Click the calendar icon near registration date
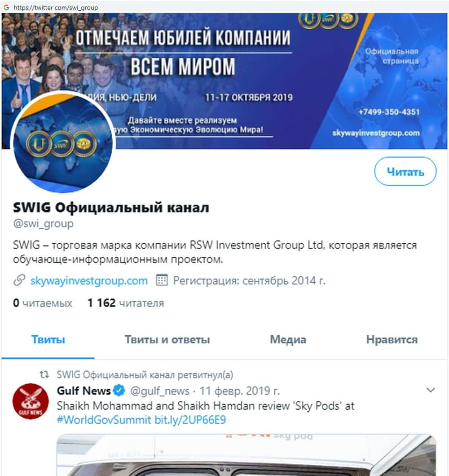Image resolution: width=449 pixels, height=476 pixels. pyautogui.click(x=162, y=280)
